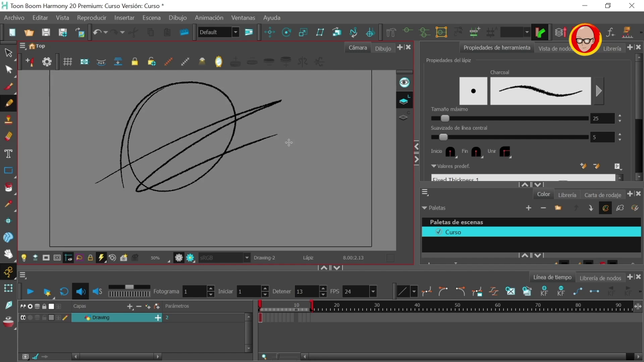This screenshot has height=362, width=644.
Task: Toggle the lock in bottom status bar
Action: (x=90, y=258)
